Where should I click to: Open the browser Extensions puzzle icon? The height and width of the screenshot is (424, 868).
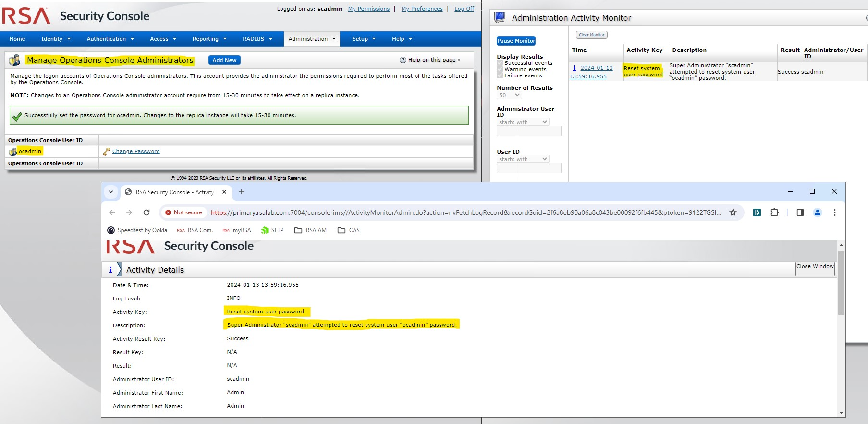coord(774,212)
